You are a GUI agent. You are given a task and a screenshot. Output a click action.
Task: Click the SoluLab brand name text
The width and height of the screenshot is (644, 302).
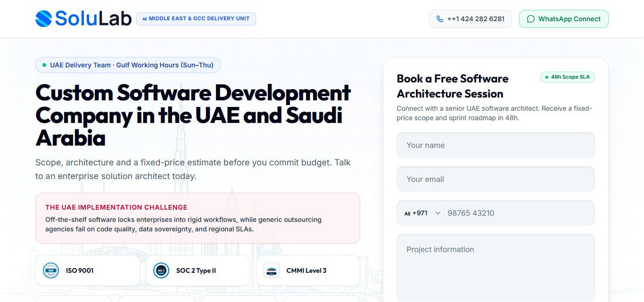tap(93, 19)
